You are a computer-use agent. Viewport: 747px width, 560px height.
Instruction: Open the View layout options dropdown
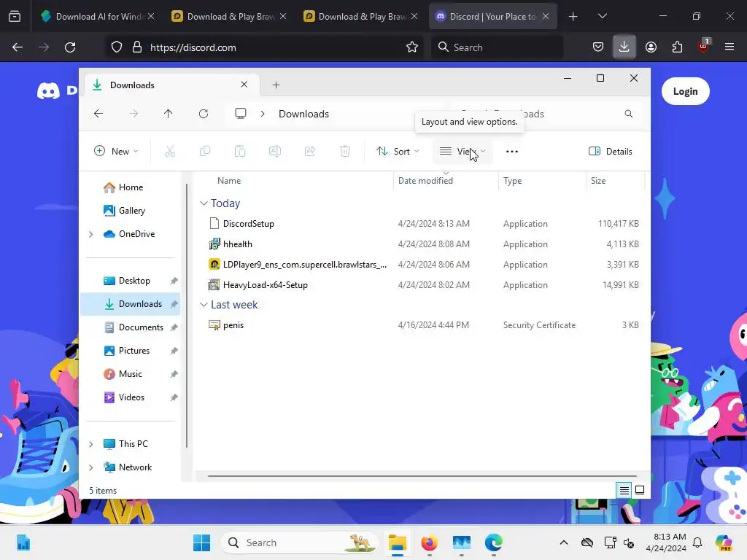(x=462, y=152)
